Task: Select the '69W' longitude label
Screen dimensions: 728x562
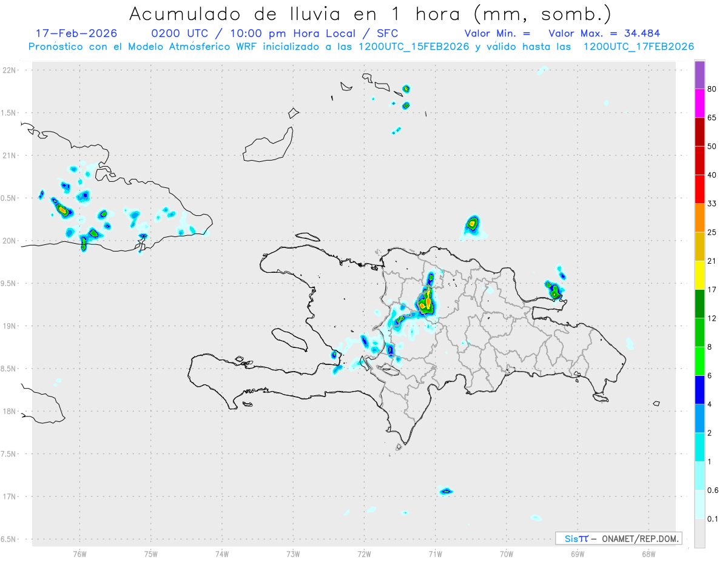Action: (578, 554)
